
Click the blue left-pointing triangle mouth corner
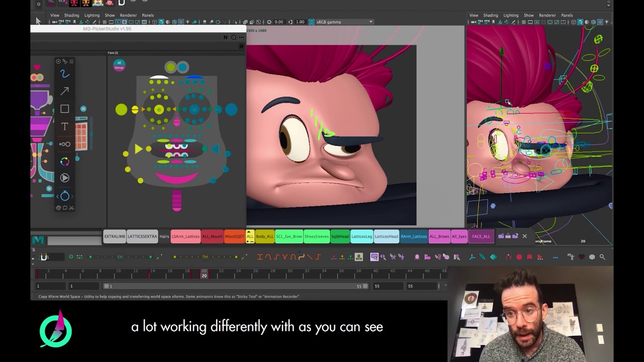click(x=215, y=149)
